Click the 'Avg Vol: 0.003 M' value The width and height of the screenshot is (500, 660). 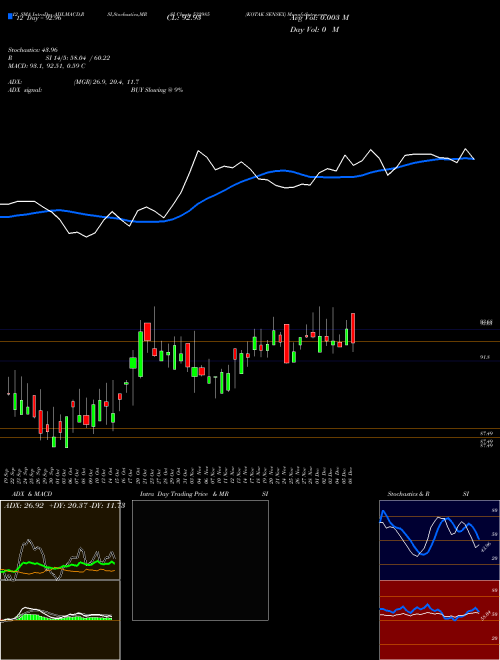tap(319, 18)
